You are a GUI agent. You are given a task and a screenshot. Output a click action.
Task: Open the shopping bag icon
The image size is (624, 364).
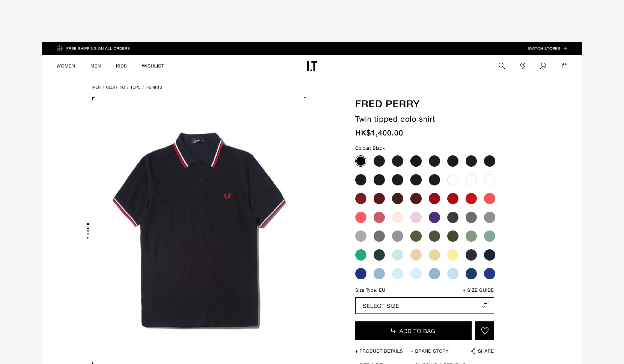point(564,66)
